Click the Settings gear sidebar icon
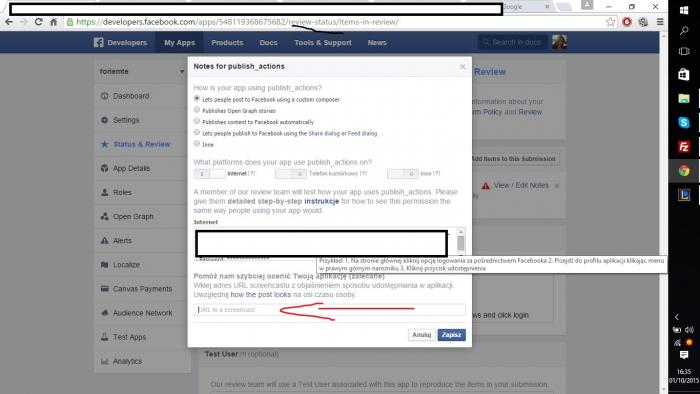This screenshot has width=700, height=394. pyautogui.click(x=104, y=120)
